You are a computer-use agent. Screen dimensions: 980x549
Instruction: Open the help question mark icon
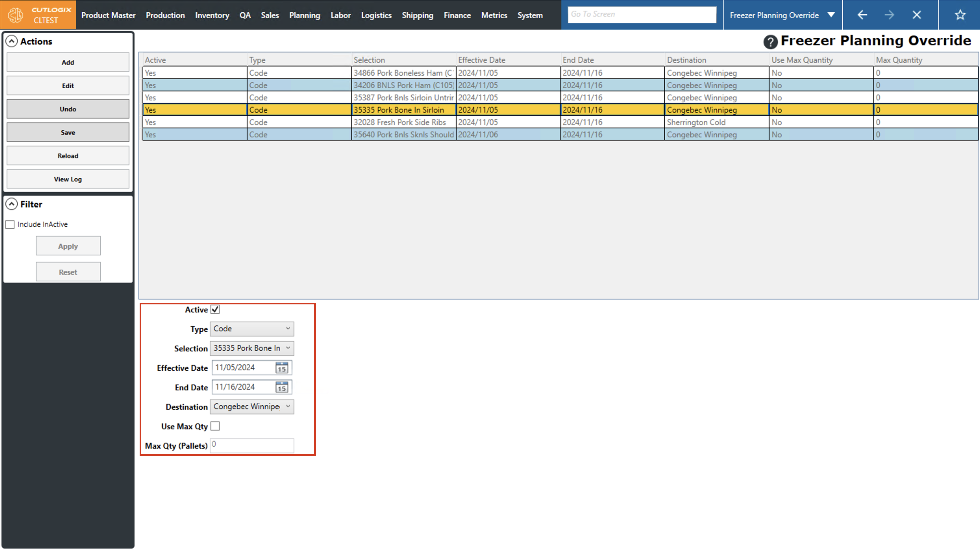tap(770, 42)
